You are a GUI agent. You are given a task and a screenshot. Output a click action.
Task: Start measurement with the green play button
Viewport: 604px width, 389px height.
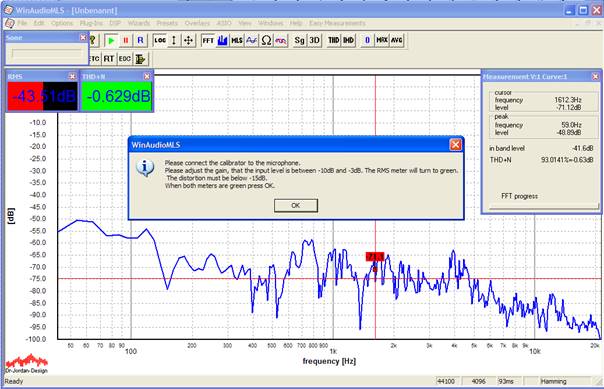tap(111, 40)
